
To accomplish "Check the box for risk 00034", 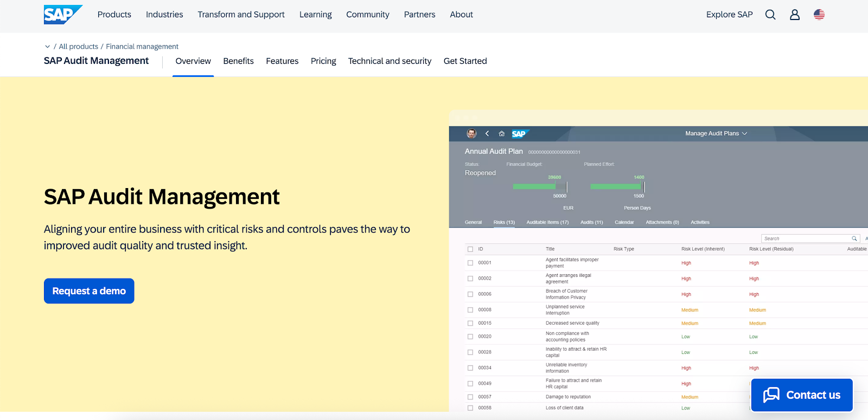I will [470, 368].
